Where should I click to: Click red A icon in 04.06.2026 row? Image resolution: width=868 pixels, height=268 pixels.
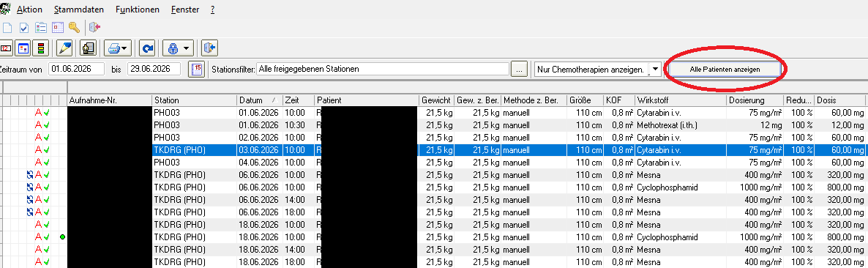pos(38,163)
